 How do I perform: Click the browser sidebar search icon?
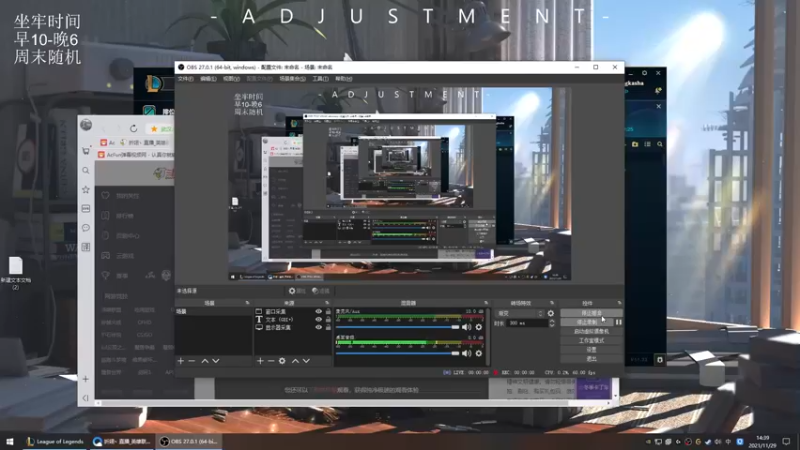click(x=86, y=170)
